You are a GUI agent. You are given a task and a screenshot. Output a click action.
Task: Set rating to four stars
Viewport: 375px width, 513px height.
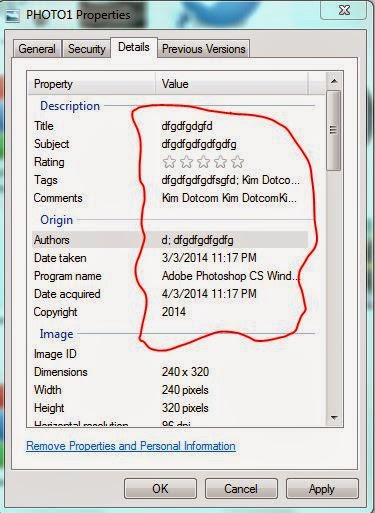tap(220, 162)
